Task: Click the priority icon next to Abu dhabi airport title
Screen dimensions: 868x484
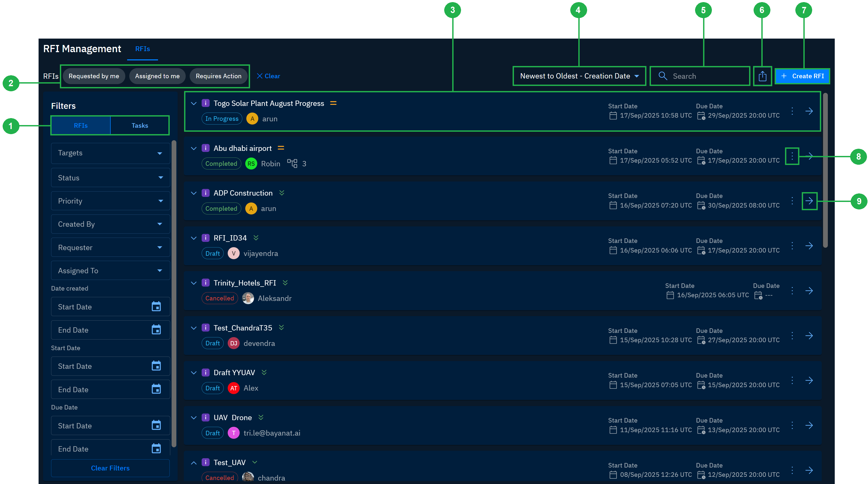Action: [x=281, y=148]
